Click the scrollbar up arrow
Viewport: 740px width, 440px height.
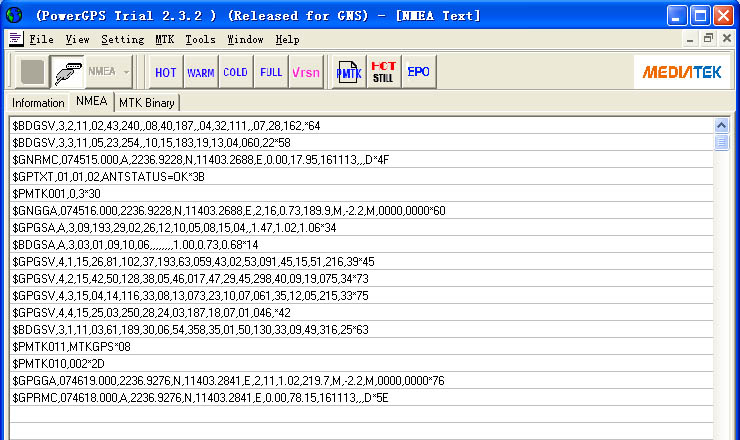[x=721, y=125]
